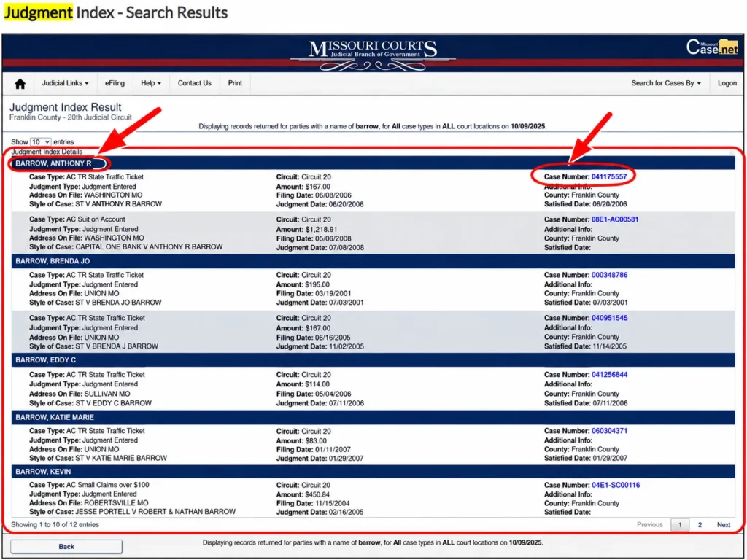Select current page 1 button
The image size is (747, 560).
[680, 525]
